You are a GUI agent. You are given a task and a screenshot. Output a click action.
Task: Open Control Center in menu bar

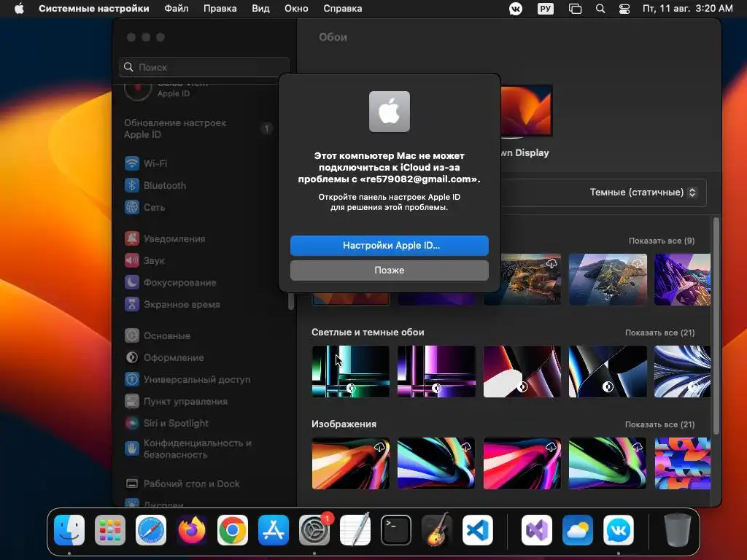tap(624, 9)
